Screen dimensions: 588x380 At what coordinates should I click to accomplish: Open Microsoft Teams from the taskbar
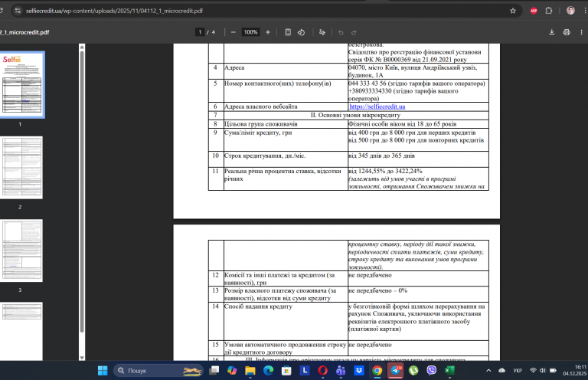click(x=341, y=371)
